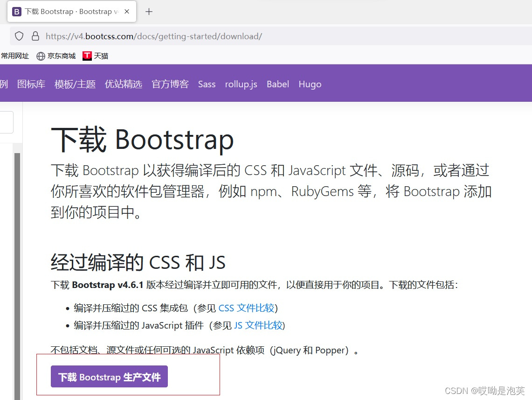
Task: Open the JS 文件比较 link
Action: (x=258, y=325)
